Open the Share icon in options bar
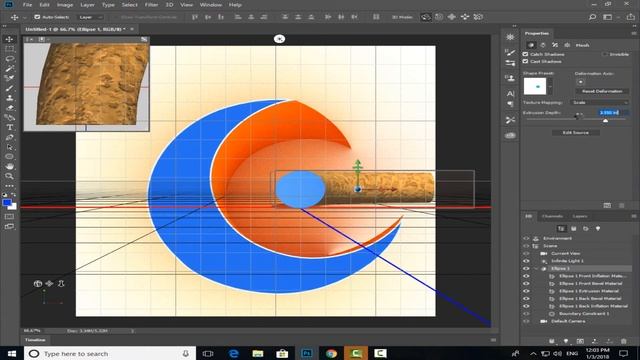The width and height of the screenshot is (640, 360). 631,17
